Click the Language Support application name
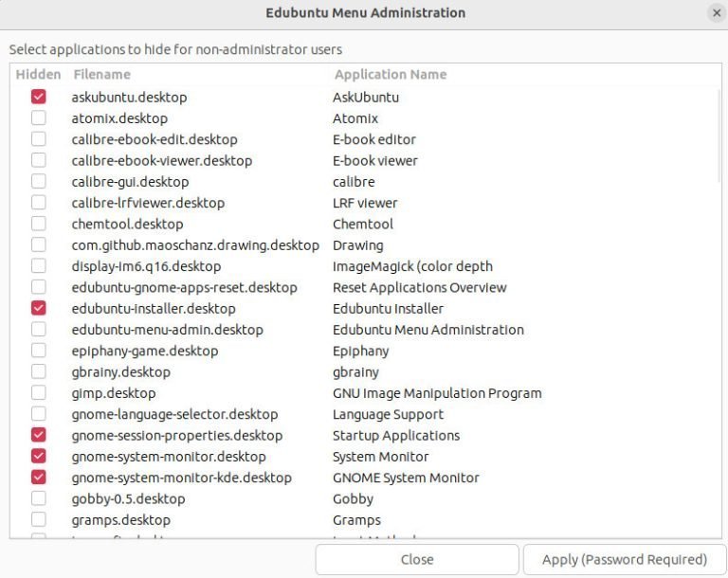 tap(388, 414)
